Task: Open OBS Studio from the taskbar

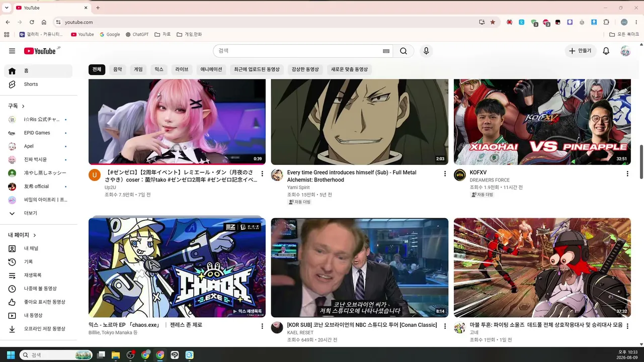Action: [131, 355]
